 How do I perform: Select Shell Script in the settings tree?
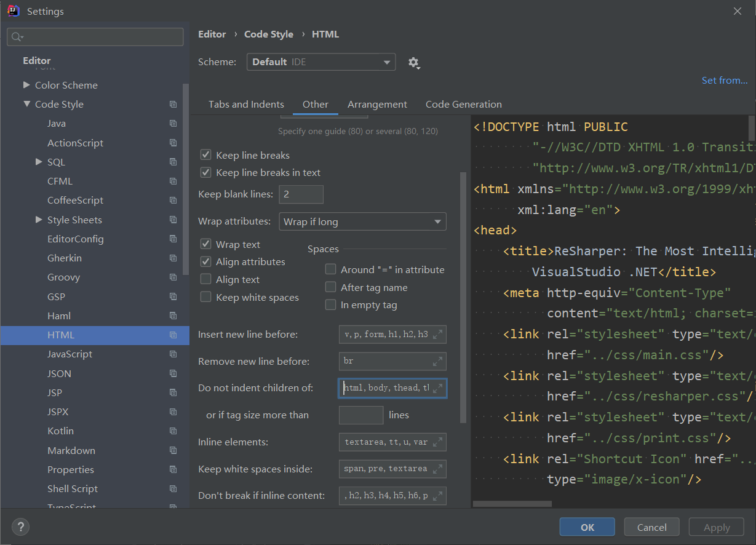point(73,488)
